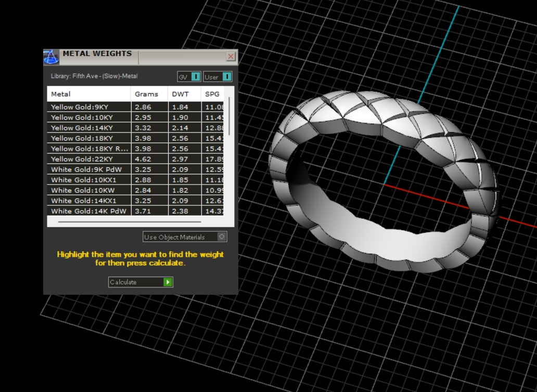The width and height of the screenshot is (537, 392).
Task: Click the Library: Fifth Ave label
Action: click(94, 76)
